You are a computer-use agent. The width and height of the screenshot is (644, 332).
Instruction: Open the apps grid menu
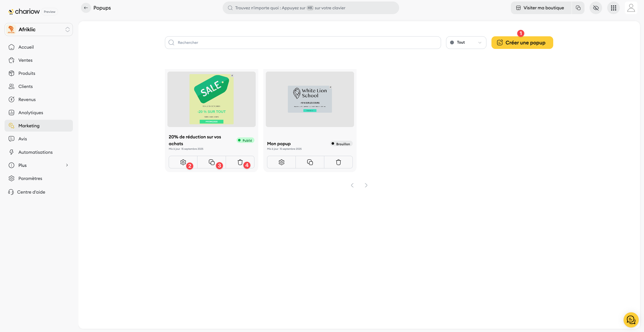[613, 8]
